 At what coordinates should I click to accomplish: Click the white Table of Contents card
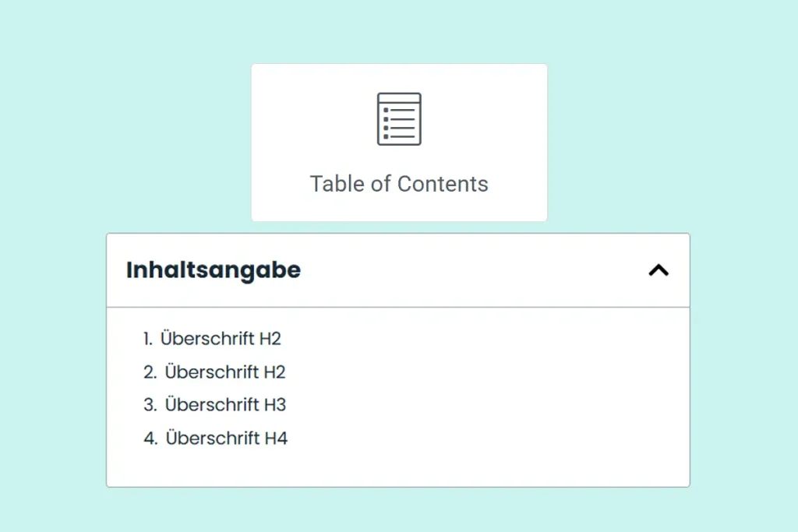[399, 142]
